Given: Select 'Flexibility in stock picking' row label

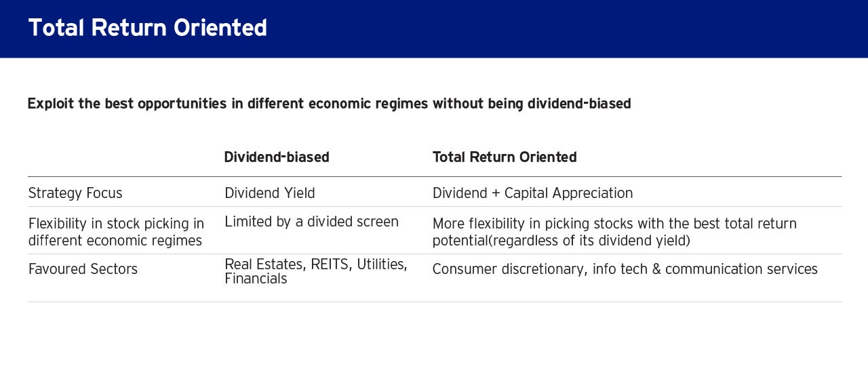Looking at the screenshot, I should coord(116,232).
